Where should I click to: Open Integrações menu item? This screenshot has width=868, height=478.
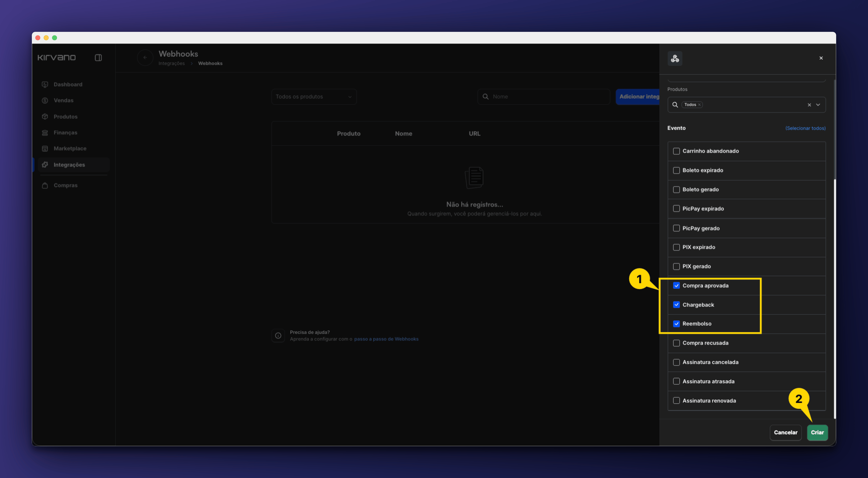[x=74, y=165]
